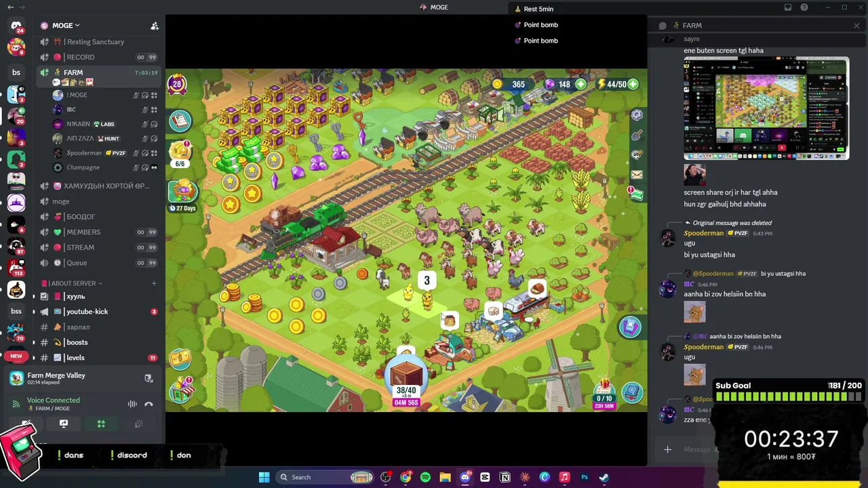Open the cash ticket offer icon
Image resolution: width=868 pixels, height=488 pixels.
coord(180,359)
